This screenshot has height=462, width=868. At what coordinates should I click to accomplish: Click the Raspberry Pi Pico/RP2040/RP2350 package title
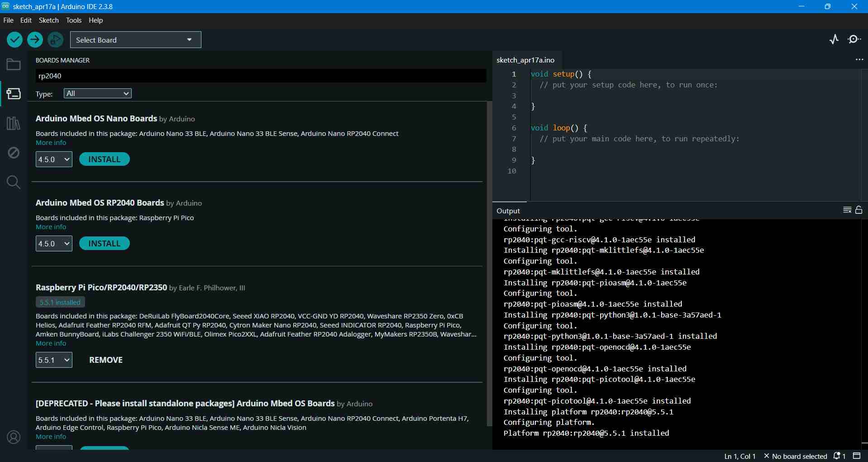tap(101, 288)
